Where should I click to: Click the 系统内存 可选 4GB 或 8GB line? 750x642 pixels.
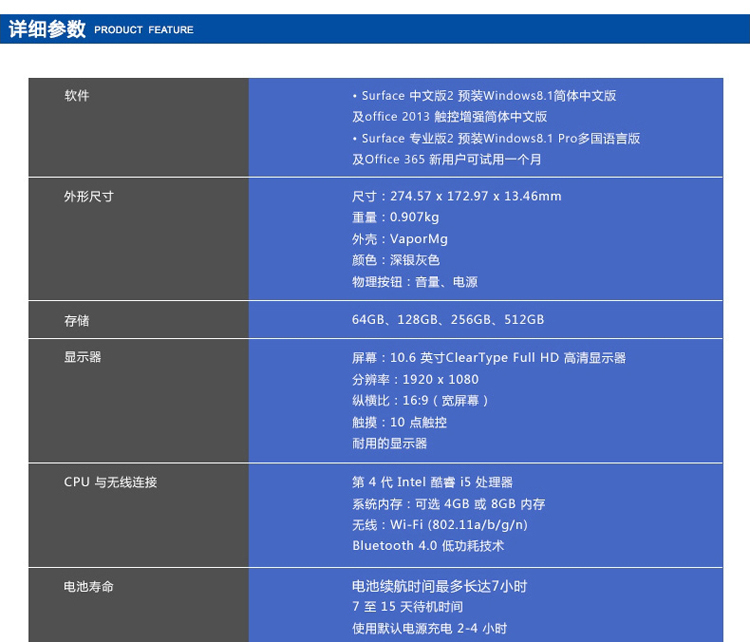[449, 504]
